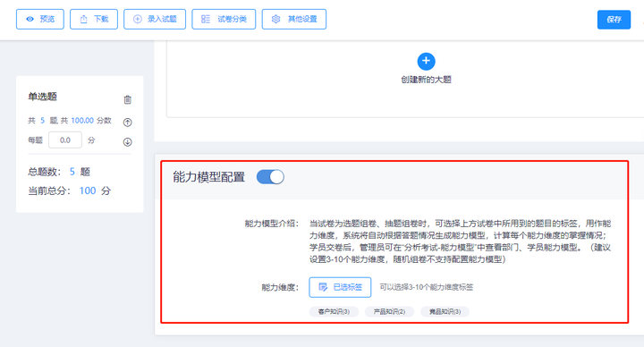644x347 pixels.
Task: Click the 当前总分 100 value
Action: click(x=88, y=190)
